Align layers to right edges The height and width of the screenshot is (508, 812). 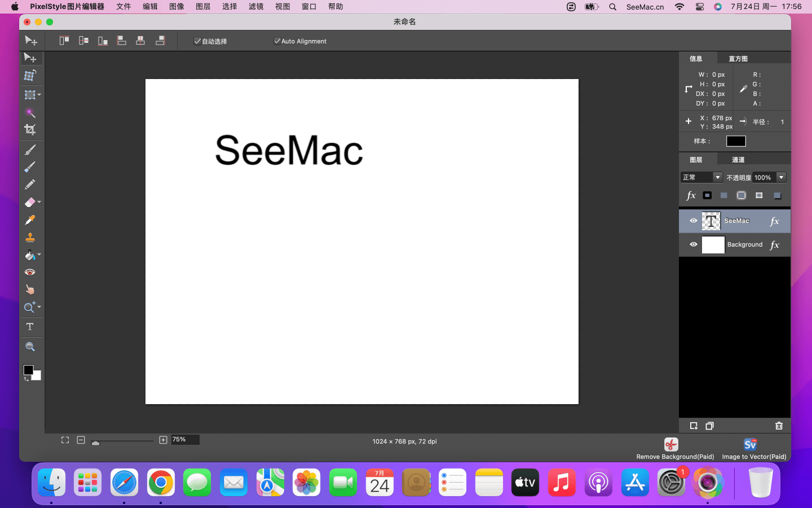[x=160, y=41]
